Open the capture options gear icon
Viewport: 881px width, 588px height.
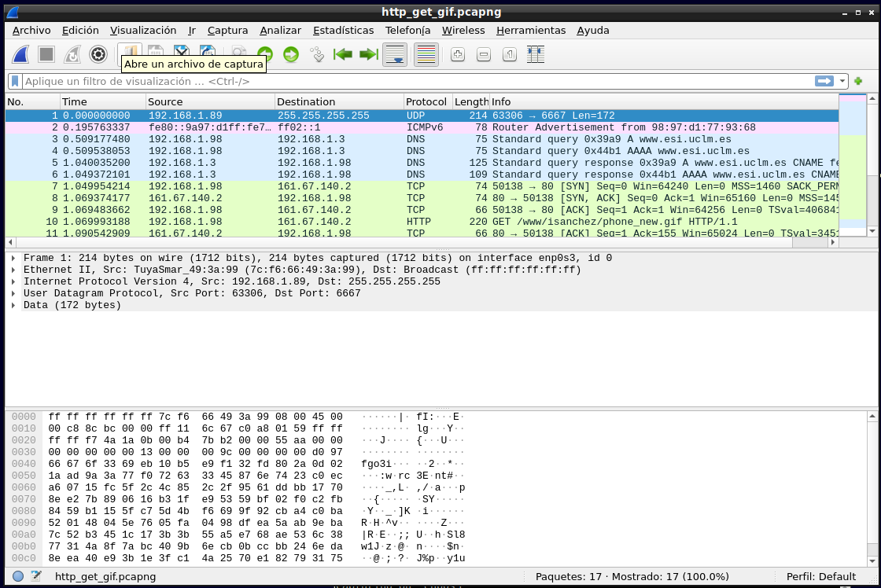[x=98, y=55]
